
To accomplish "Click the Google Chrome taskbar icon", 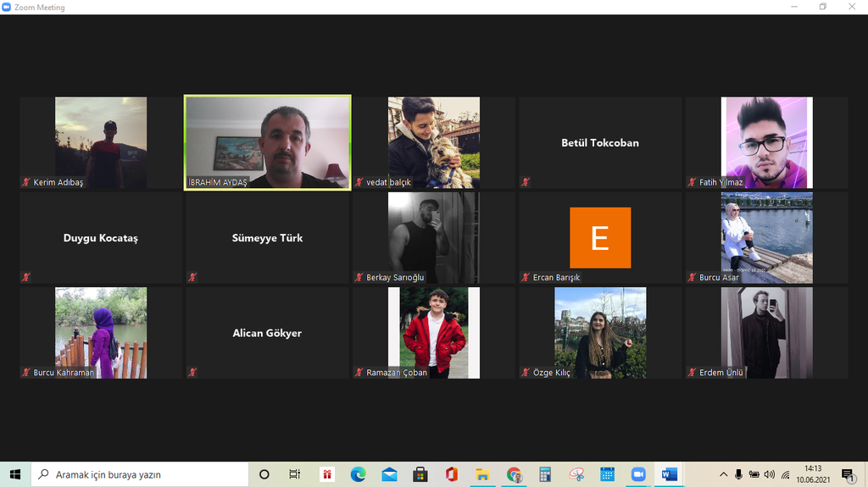I will tap(514, 474).
